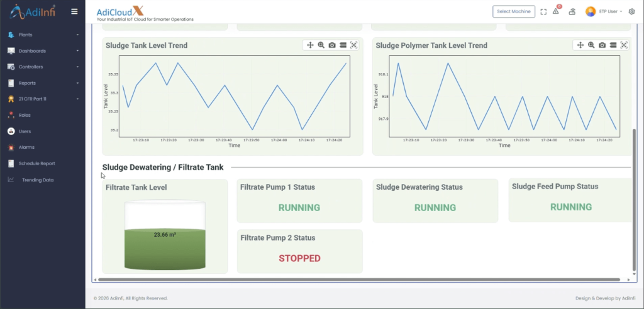The image size is (644, 309).
Task: Click the 23.66 m³ tank value
Action: [x=165, y=235]
